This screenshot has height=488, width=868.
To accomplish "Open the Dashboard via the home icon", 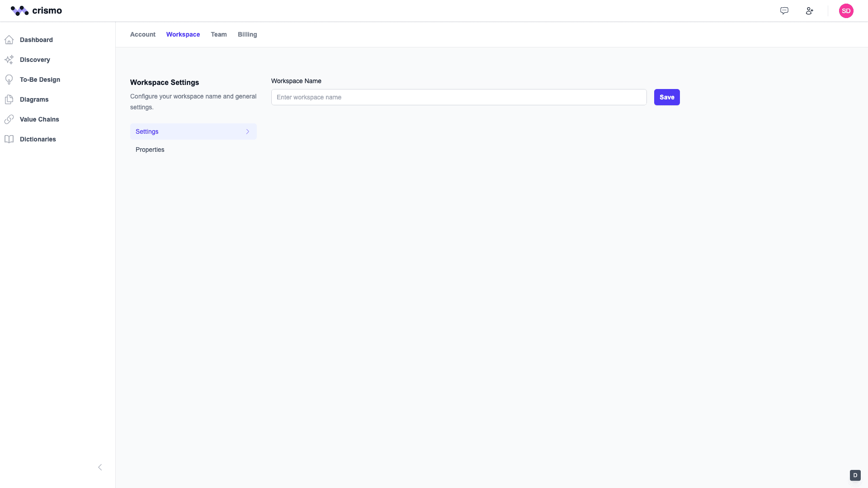I will coord(9,40).
